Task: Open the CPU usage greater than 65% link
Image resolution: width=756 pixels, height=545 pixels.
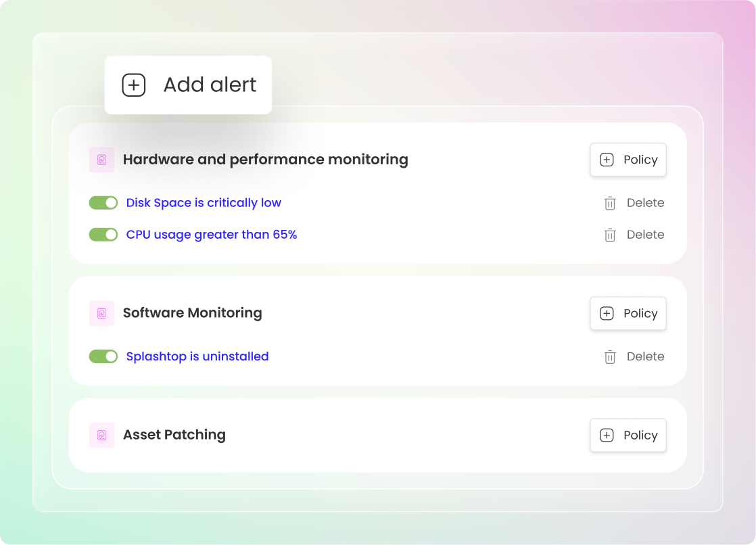Action: coord(212,235)
